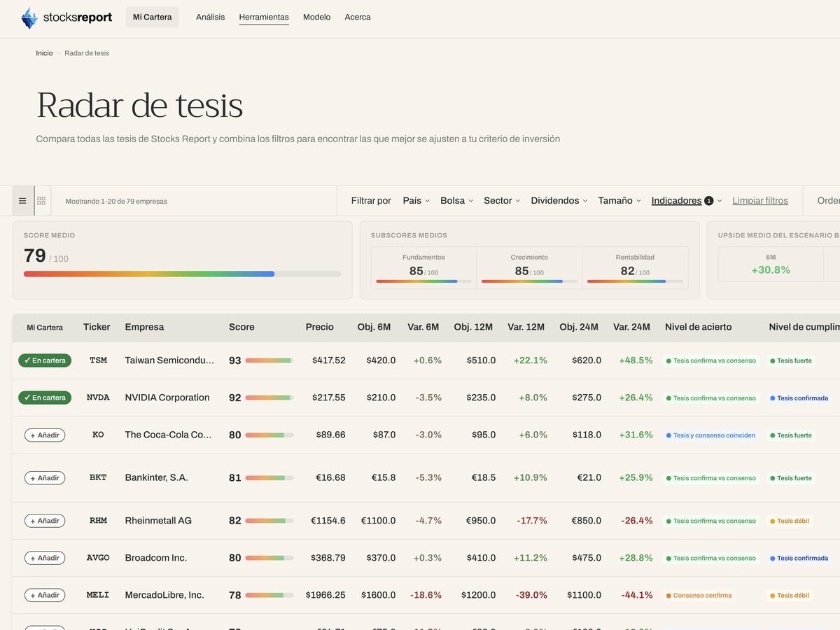Screen dimensions: 840x630
Task: Expand the País filter dropdown
Action: click(416, 201)
